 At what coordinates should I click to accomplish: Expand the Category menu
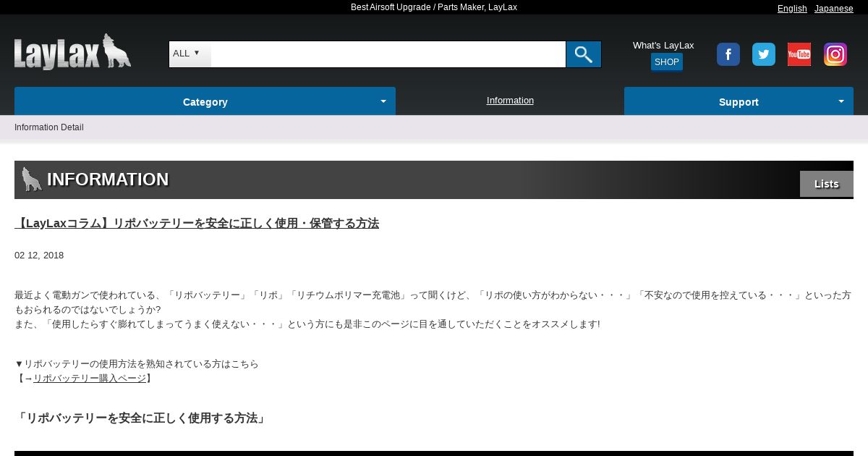(205, 101)
